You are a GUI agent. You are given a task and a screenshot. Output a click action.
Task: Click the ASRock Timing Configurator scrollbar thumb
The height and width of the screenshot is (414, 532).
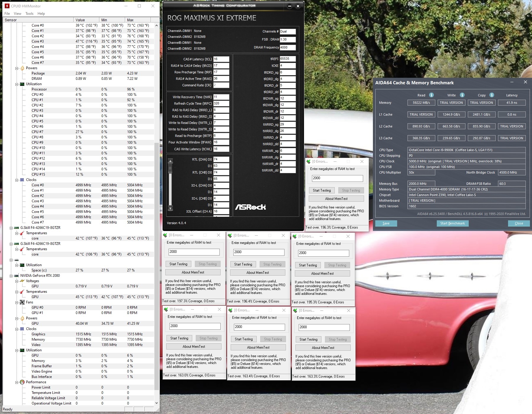pyautogui.click(x=170, y=169)
